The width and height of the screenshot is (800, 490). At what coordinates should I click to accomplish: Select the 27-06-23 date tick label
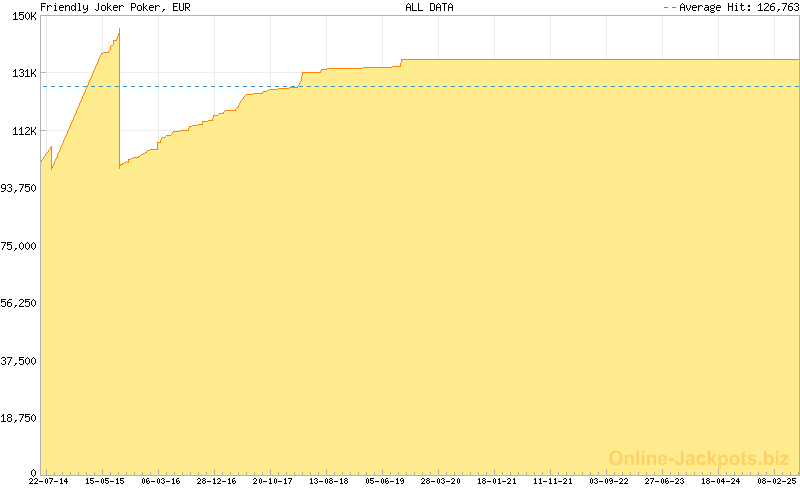[x=664, y=481]
